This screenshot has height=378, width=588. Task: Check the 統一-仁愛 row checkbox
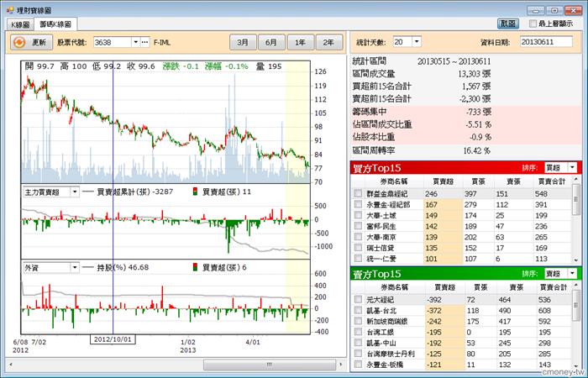pyautogui.click(x=358, y=259)
